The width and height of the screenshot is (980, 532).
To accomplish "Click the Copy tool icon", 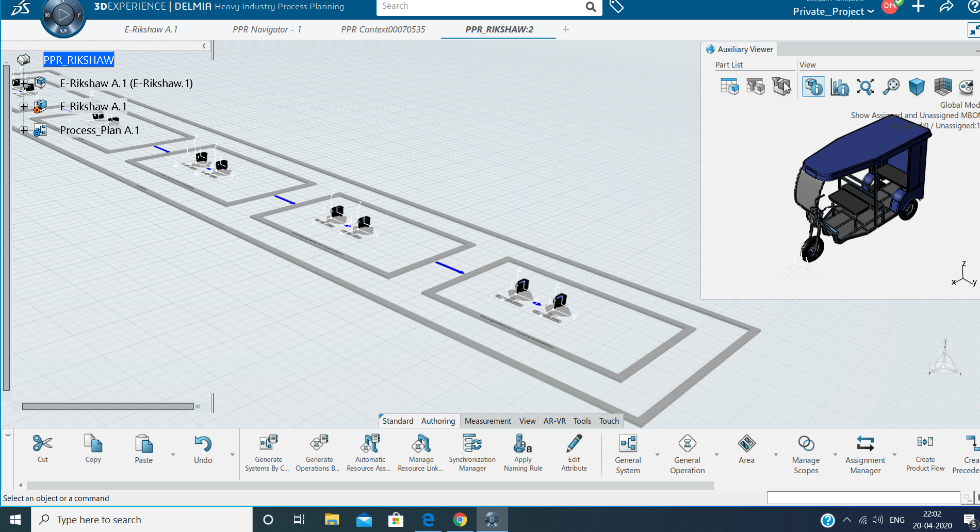I will (x=93, y=443).
